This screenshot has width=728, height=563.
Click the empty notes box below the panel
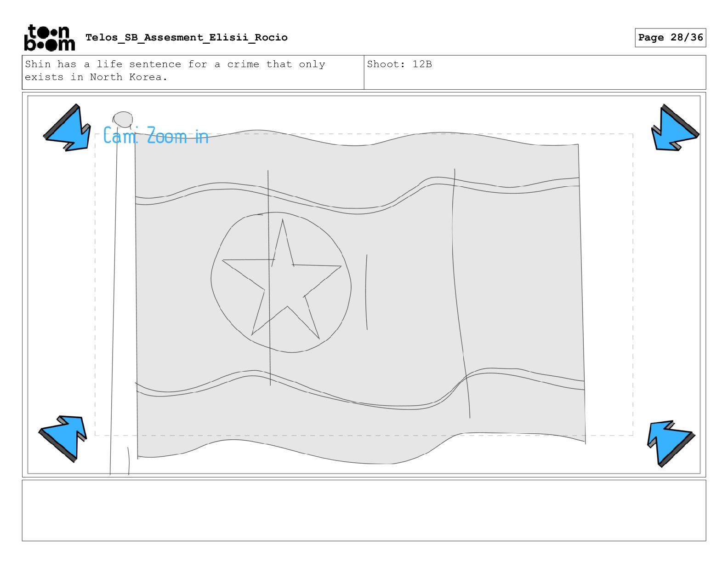pyautogui.click(x=364, y=511)
